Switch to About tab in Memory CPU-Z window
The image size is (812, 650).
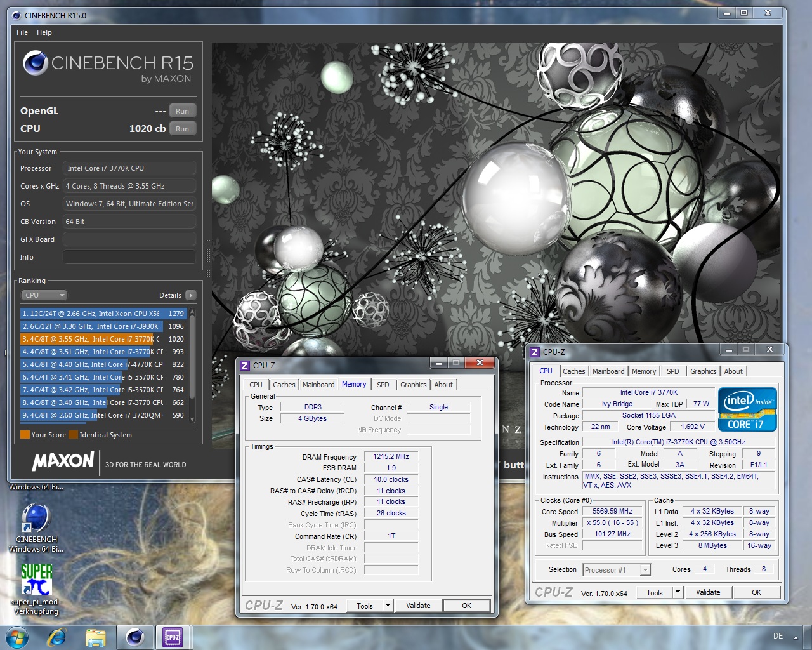tap(443, 385)
